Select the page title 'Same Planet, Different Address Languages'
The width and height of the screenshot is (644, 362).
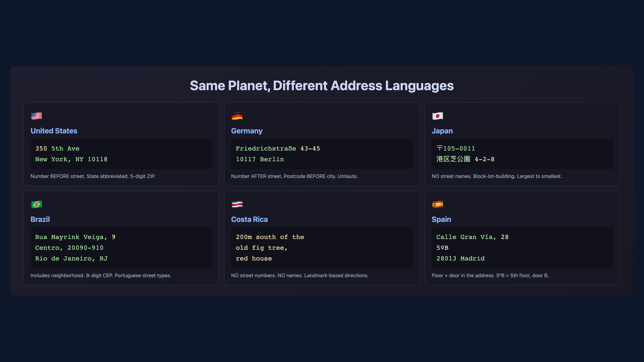click(x=322, y=86)
